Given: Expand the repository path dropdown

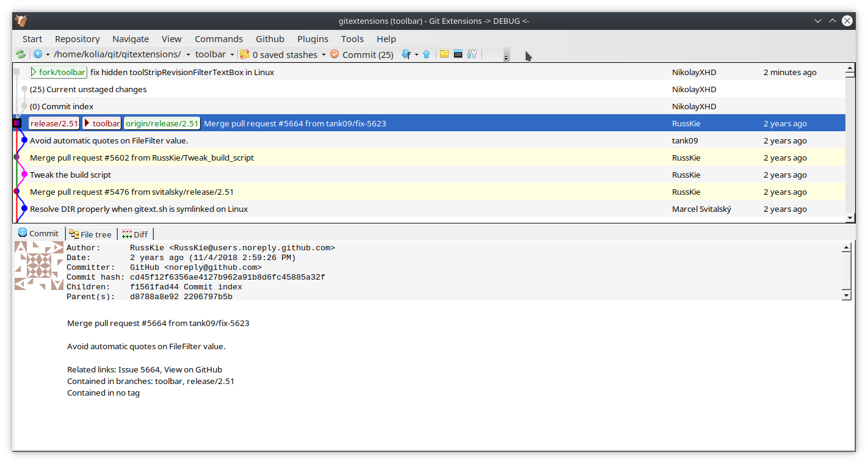Looking at the screenshot, I should click(x=187, y=54).
